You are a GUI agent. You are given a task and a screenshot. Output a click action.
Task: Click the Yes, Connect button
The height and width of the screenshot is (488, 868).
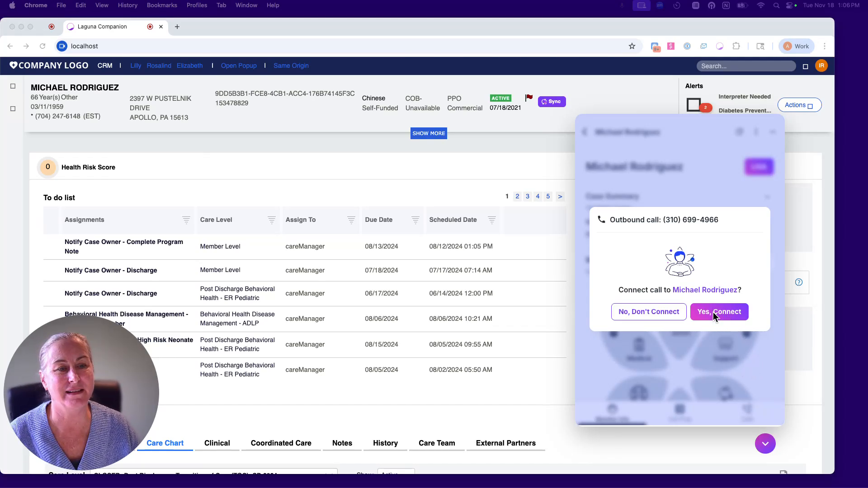coord(719,312)
